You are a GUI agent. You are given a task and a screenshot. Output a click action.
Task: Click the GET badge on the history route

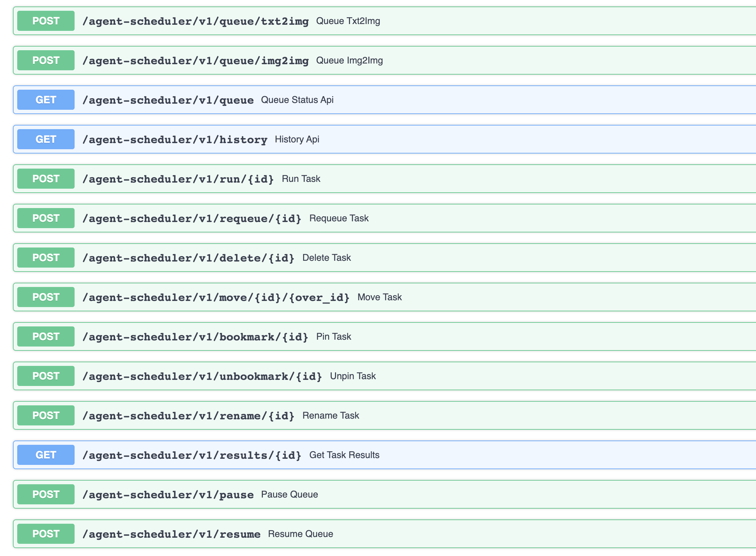(x=45, y=139)
